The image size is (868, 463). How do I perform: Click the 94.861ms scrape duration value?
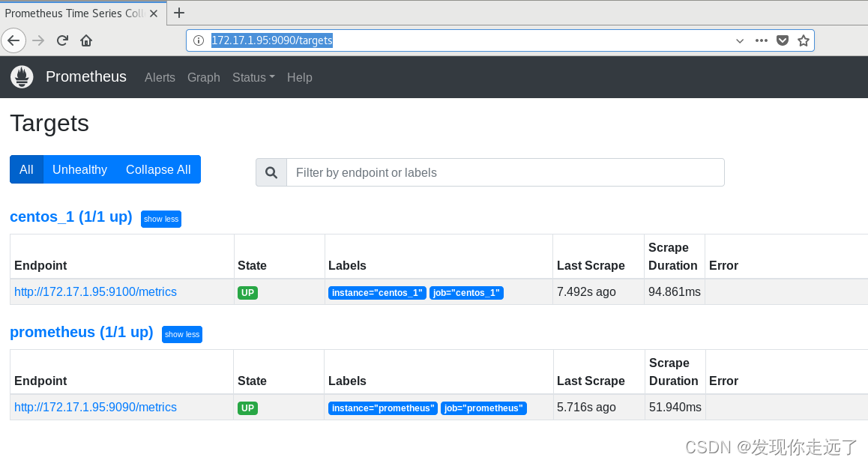[x=675, y=292]
